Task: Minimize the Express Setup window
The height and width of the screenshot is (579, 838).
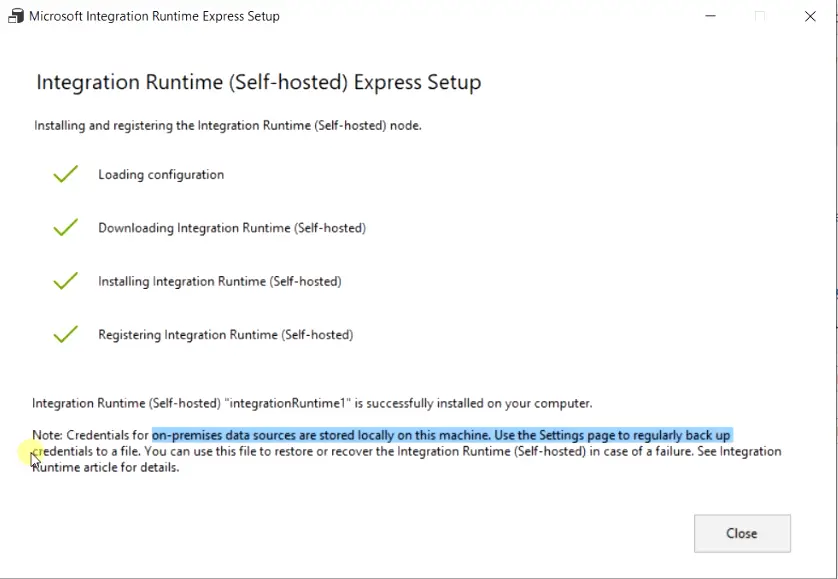Action: coord(710,16)
